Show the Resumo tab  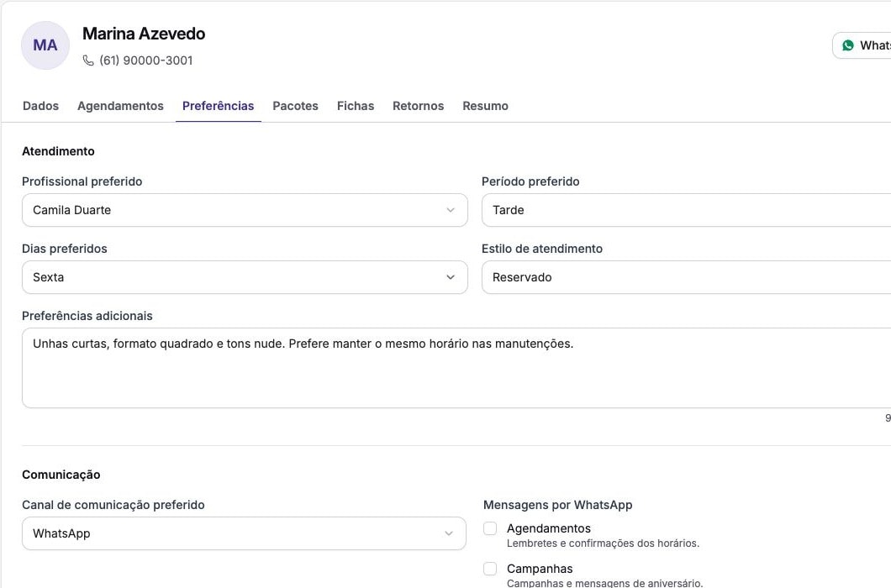485,106
